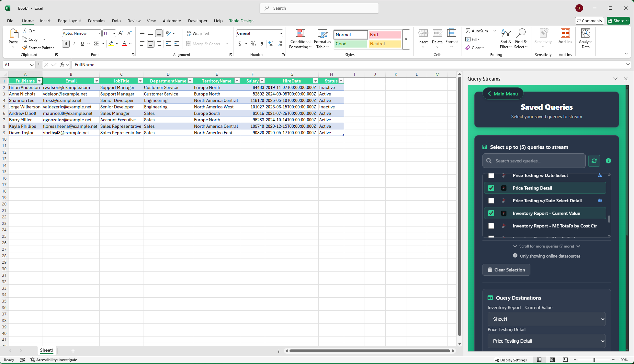The height and width of the screenshot is (364, 634).
Task: Expand the Number format General dropdown
Action: click(x=281, y=33)
